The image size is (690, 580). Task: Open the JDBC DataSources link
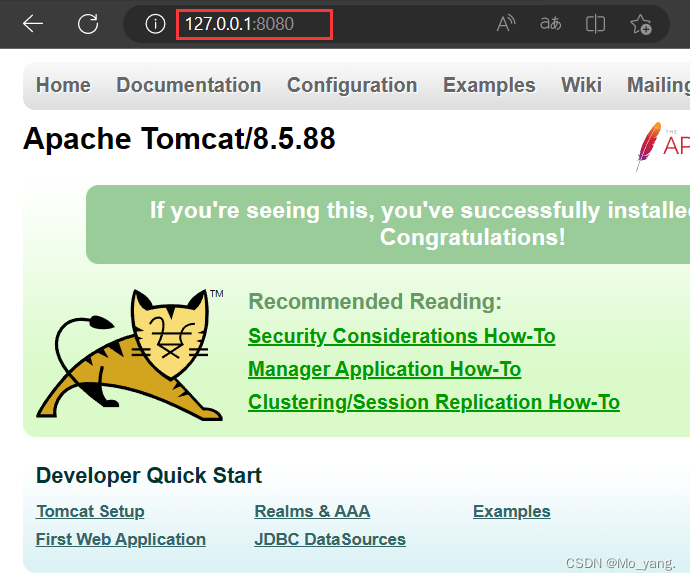pos(330,540)
